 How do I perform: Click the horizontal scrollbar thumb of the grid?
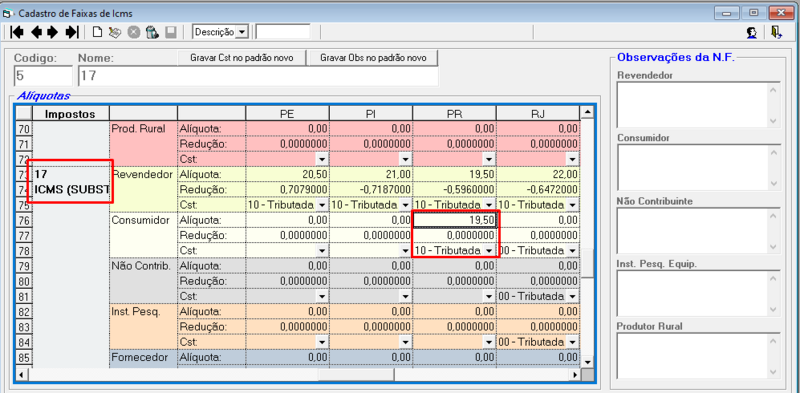(356, 375)
